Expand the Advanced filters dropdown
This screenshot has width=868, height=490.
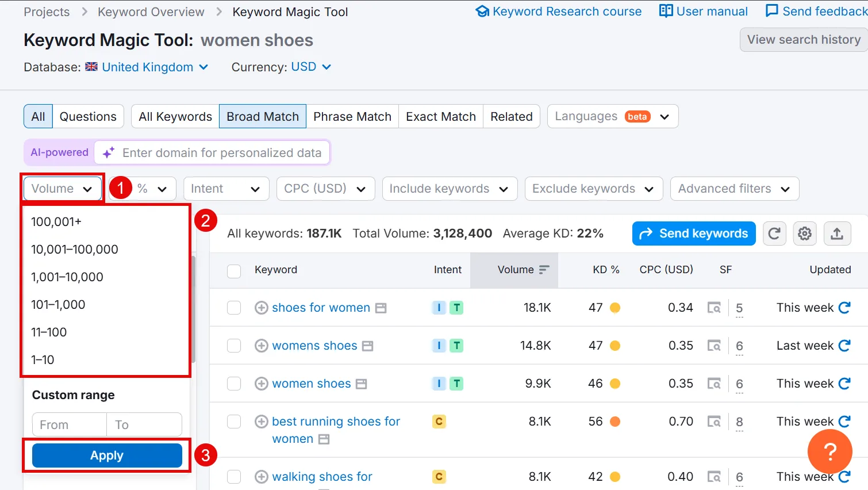pyautogui.click(x=735, y=189)
